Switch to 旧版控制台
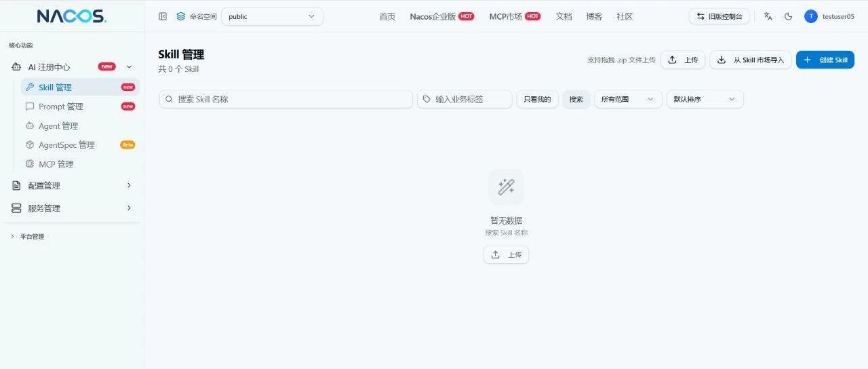The image size is (868, 369). point(719,16)
